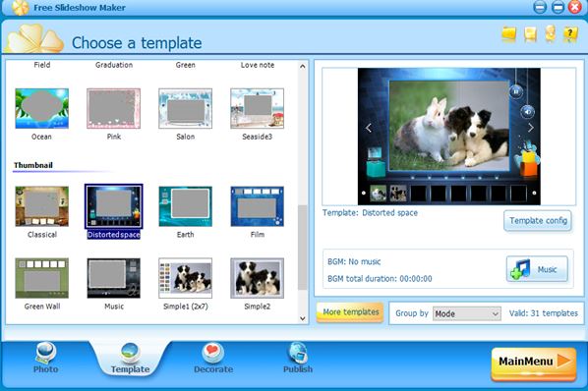Open the Template config button
Viewport: 588px width, 391px height.
pyautogui.click(x=538, y=221)
